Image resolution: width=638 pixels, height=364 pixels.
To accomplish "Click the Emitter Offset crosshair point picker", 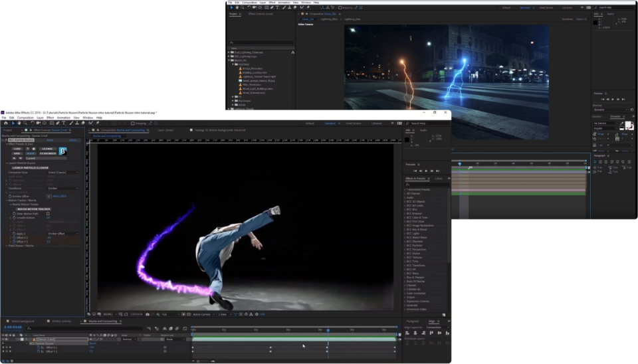I will pos(49,196).
